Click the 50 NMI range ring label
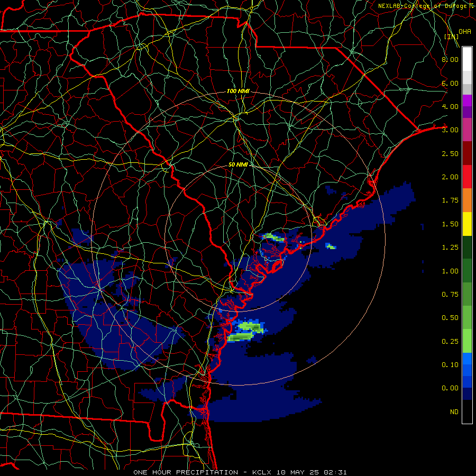 pyautogui.click(x=238, y=164)
